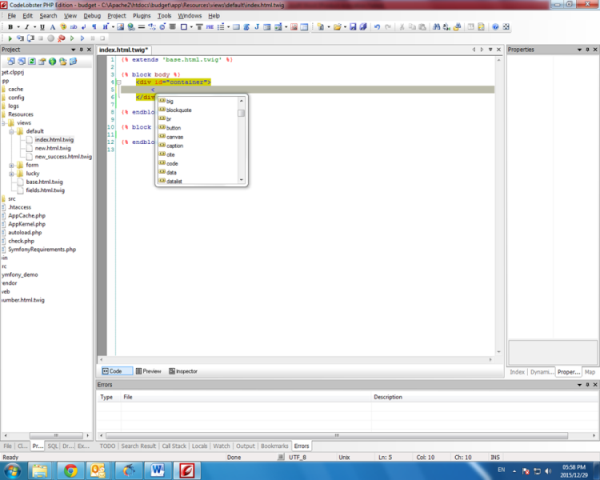Switch to the Call Stack tab
600x480 pixels.
[175, 446]
